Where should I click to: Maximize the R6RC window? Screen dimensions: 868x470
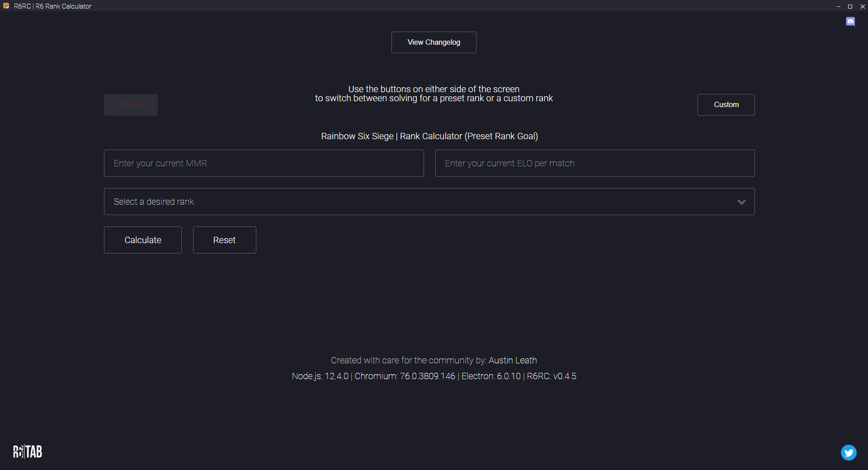tap(850, 6)
